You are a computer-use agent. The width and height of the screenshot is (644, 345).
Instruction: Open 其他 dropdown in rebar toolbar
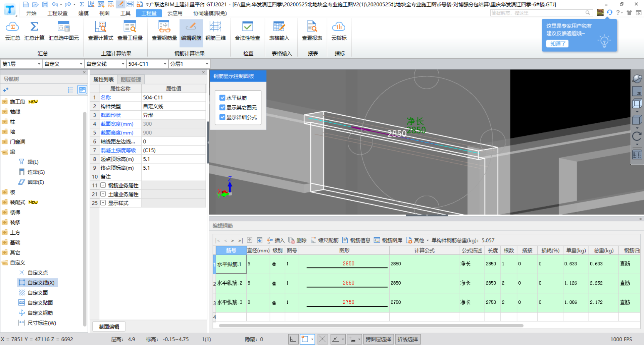click(x=417, y=240)
